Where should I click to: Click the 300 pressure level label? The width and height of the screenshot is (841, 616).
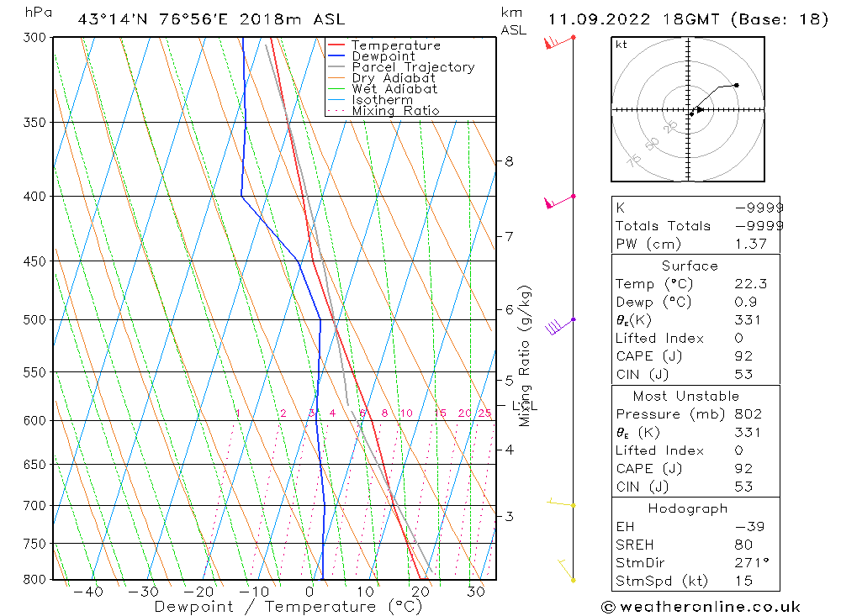point(34,38)
